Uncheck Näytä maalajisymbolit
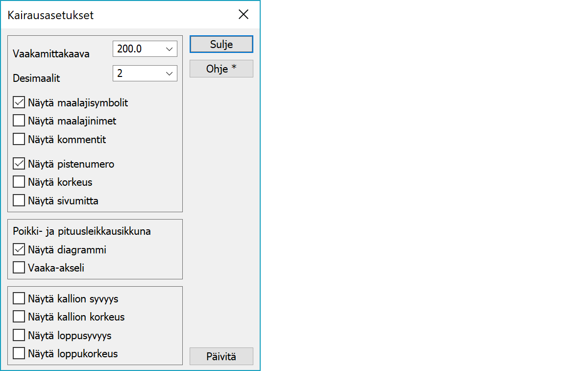This screenshot has height=371, width=588. pos(19,103)
